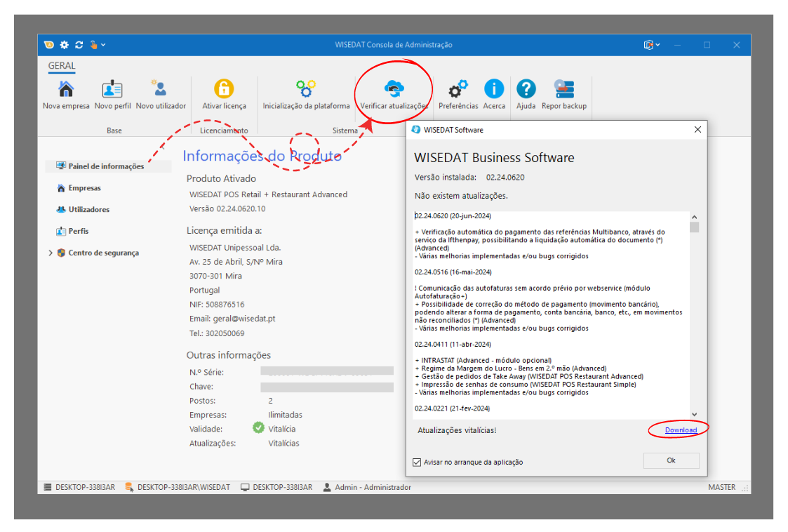Screen dimensions: 788x532
Task: Open the quick access toolbar dropdown arrow
Action: 104,45
